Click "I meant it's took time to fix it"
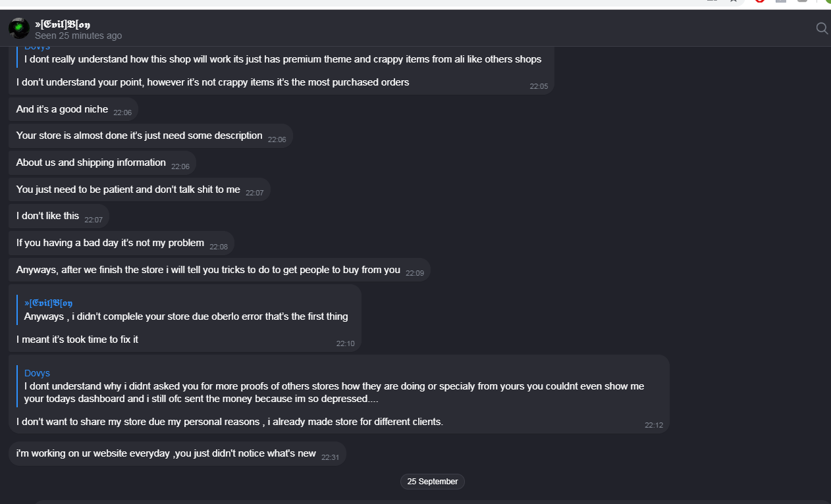 tap(77, 340)
